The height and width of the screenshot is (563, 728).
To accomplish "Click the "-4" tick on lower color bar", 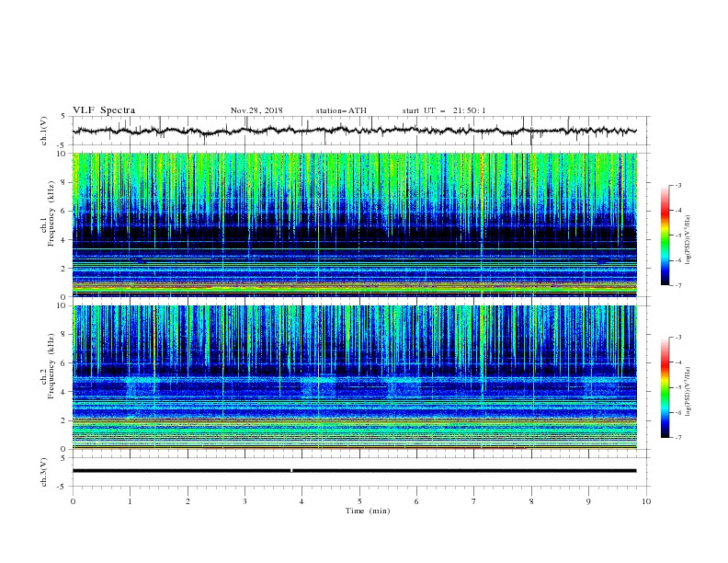I will [677, 362].
